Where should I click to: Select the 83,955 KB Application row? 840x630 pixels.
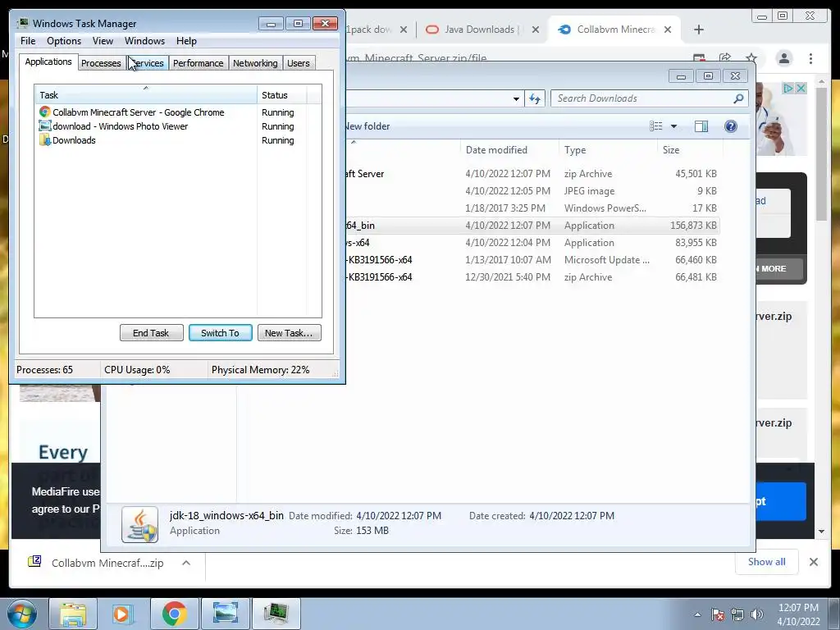click(x=532, y=243)
